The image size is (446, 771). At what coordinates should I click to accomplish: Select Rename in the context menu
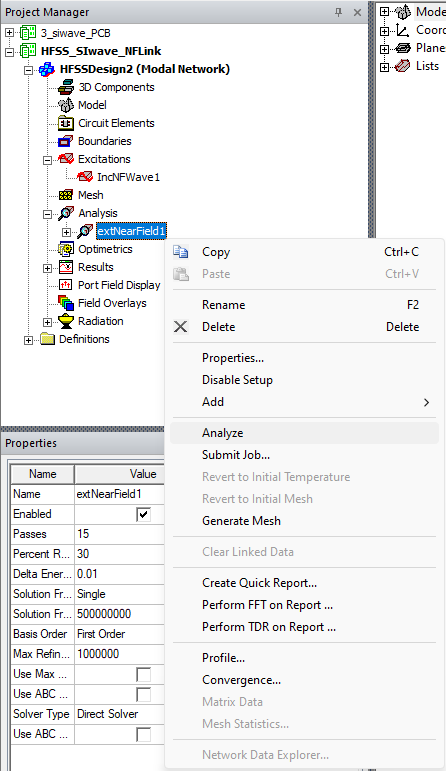[x=304, y=305]
